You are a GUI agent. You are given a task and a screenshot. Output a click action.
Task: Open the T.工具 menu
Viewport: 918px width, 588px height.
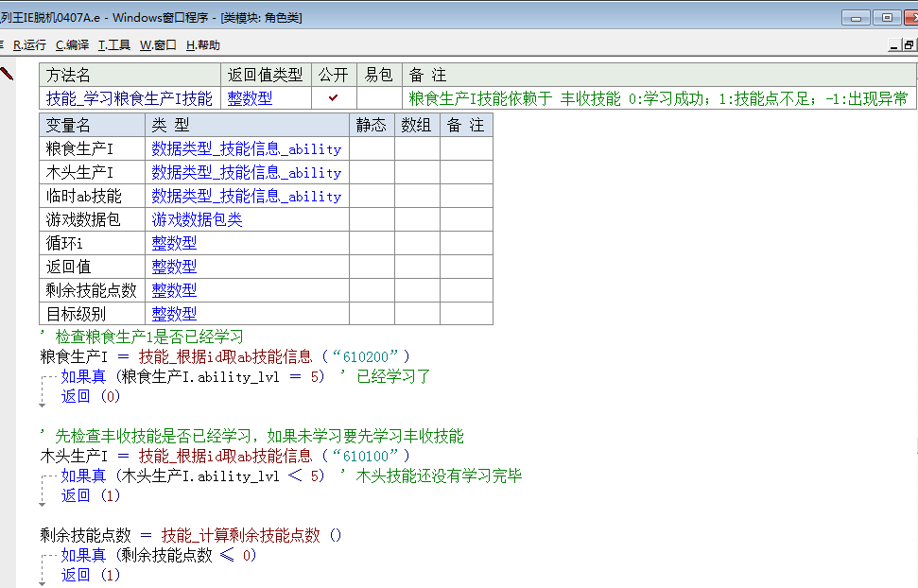114,44
